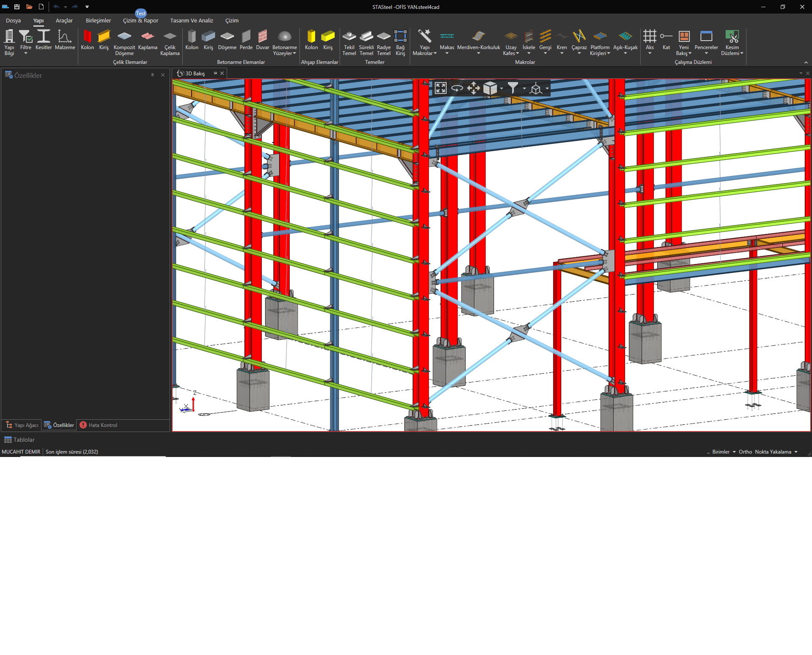Expand the view cube style dropdown

[x=502, y=88]
